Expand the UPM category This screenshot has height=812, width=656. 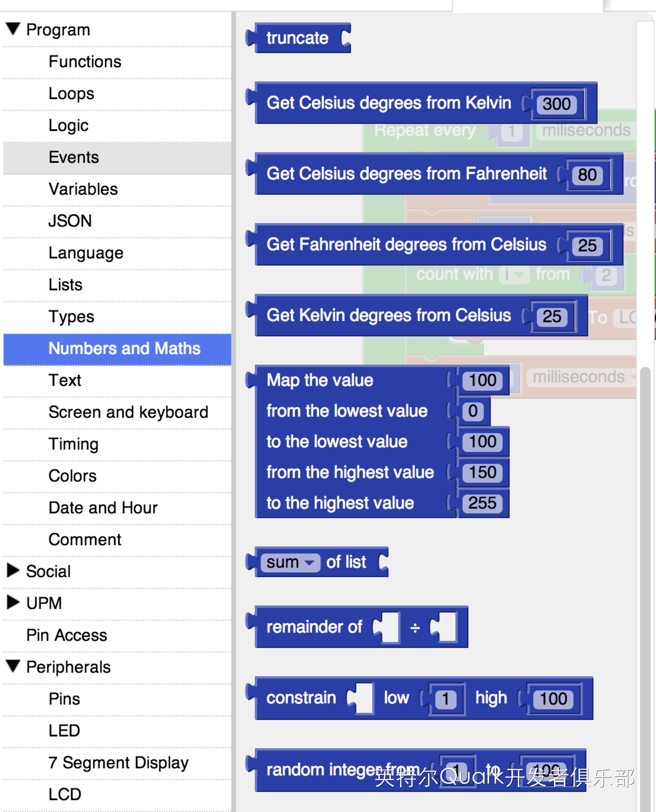click(13, 602)
